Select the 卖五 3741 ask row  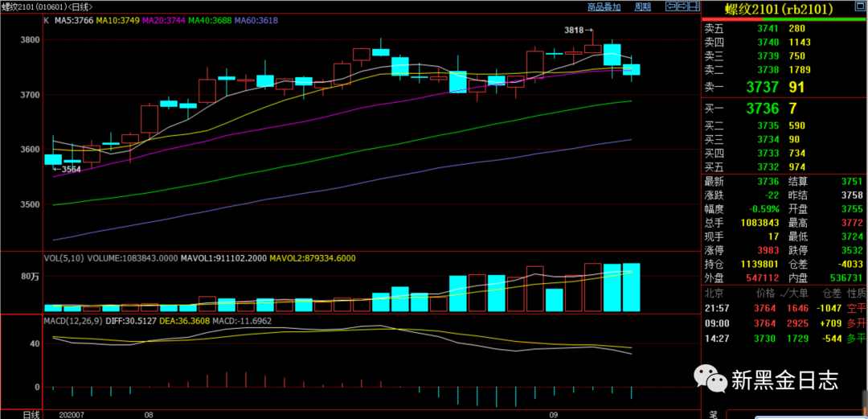(x=784, y=28)
